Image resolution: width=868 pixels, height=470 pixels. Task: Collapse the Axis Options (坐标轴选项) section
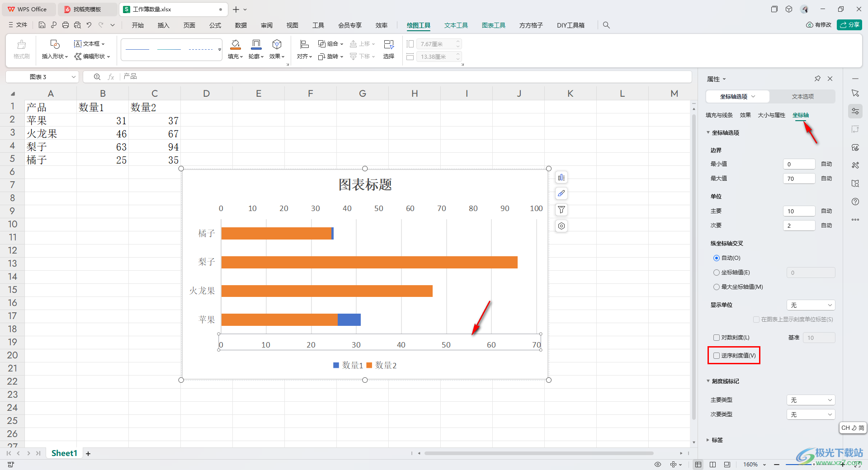coord(708,132)
